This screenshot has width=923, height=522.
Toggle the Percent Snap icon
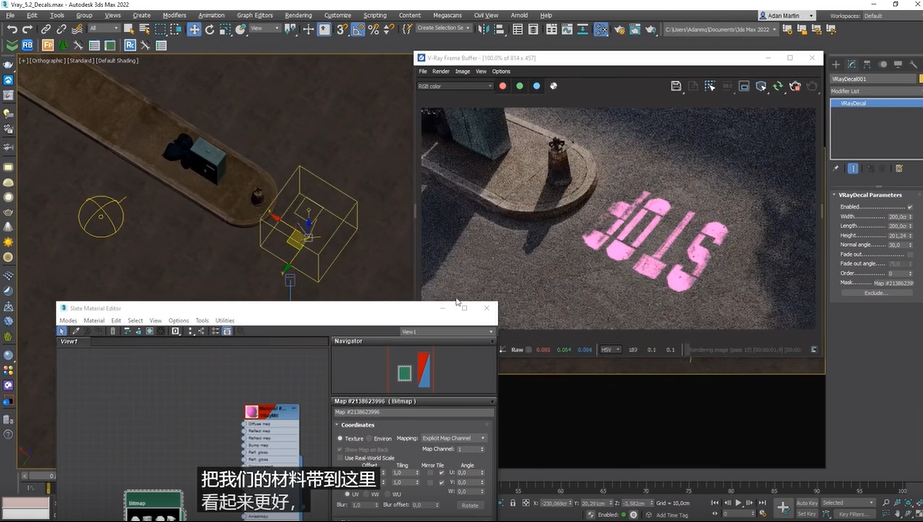(x=373, y=29)
